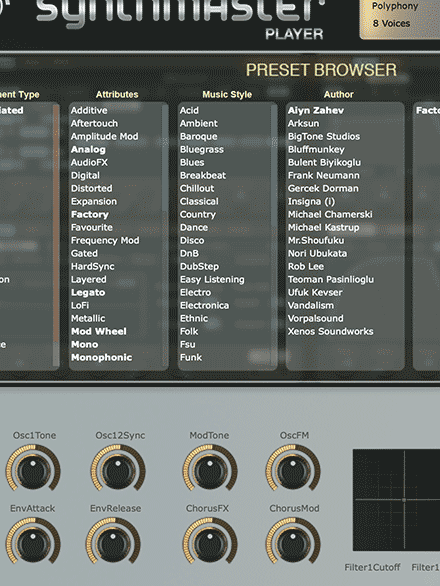This screenshot has width=440, height=586.
Task: Select Ethnic music style
Action: click(194, 318)
